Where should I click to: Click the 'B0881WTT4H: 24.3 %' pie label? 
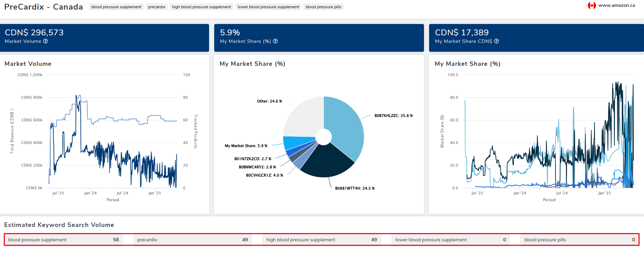(355, 189)
